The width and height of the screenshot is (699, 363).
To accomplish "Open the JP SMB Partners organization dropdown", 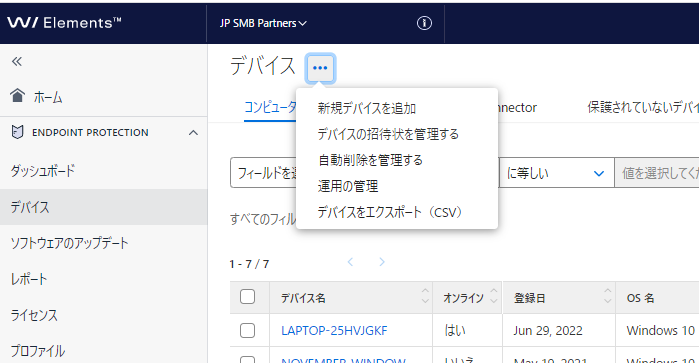I will 263,23.
